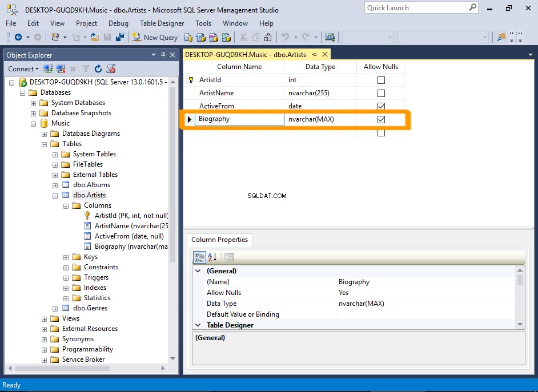Open the Table Designer menu
538x392 pixels.
pos(162,23)
